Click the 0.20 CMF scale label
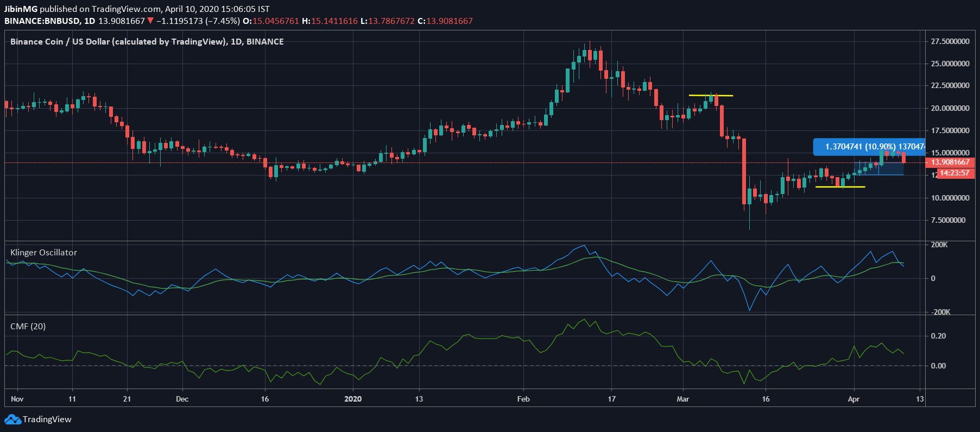The image size is (980, 432). (938, 336)
